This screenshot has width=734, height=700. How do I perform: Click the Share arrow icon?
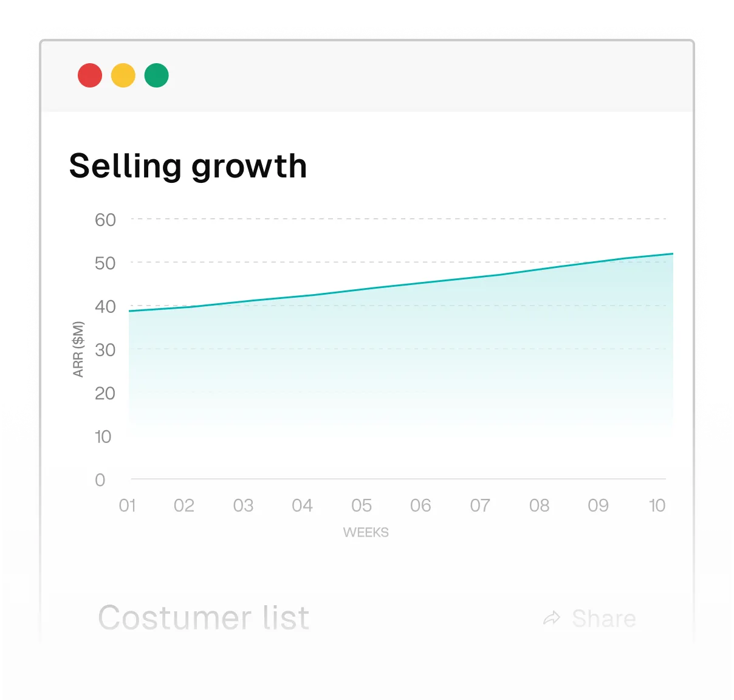[553, 617]
